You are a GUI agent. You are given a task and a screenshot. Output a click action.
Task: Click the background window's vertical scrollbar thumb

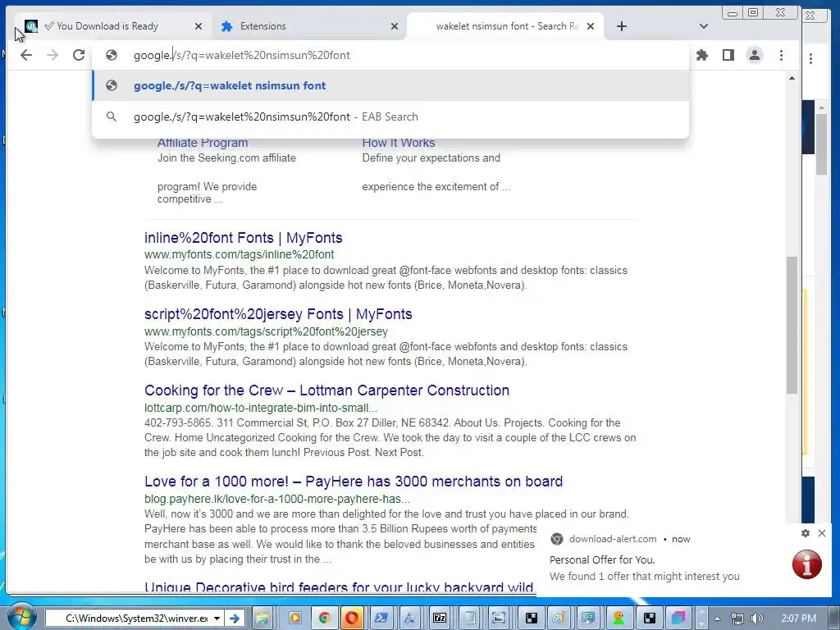[821, 144]
